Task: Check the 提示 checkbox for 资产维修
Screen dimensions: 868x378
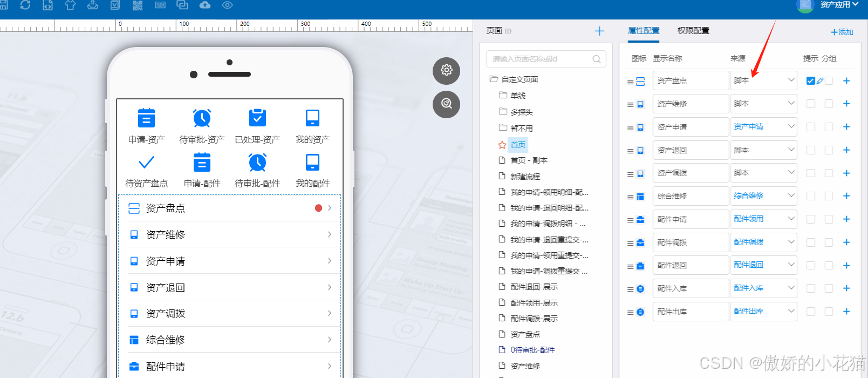Action: [x=810, y=104]
